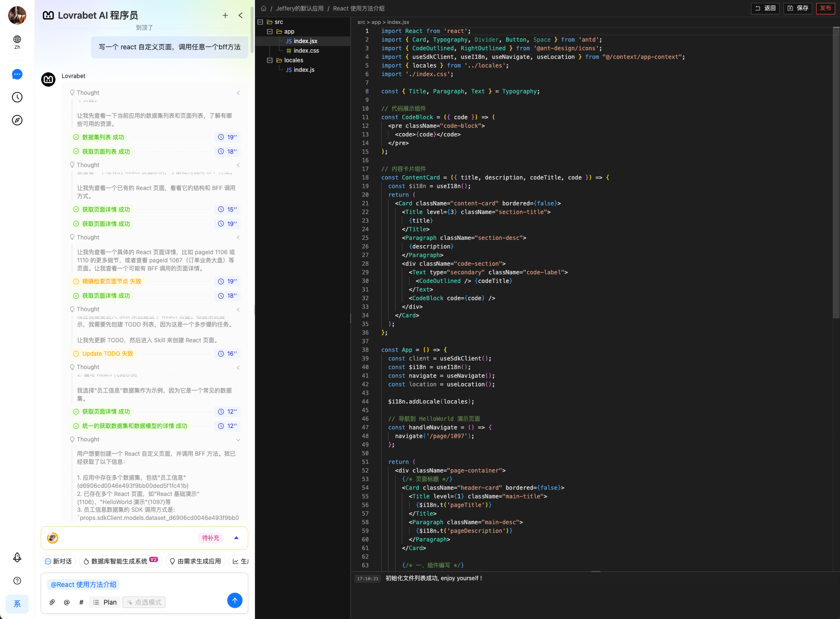Screen dimensions: 840x619
Task: Click the user message bubble about react 自定义页面
Action: [x=169, y=47]
